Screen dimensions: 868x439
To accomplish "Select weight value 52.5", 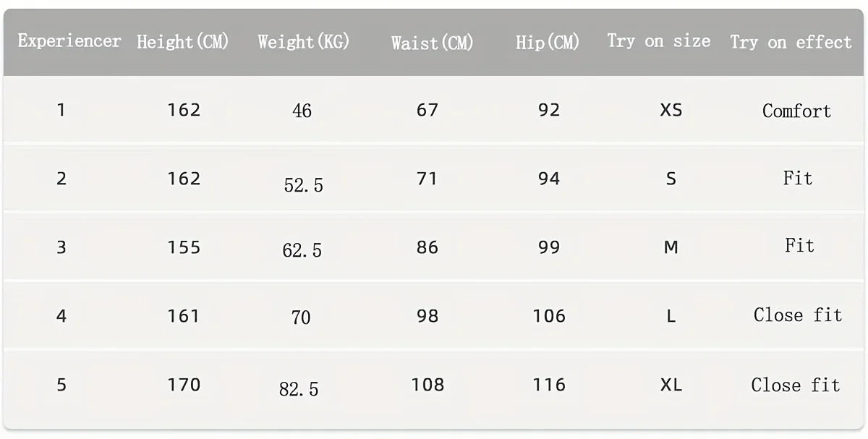I will tap(303, 185).
